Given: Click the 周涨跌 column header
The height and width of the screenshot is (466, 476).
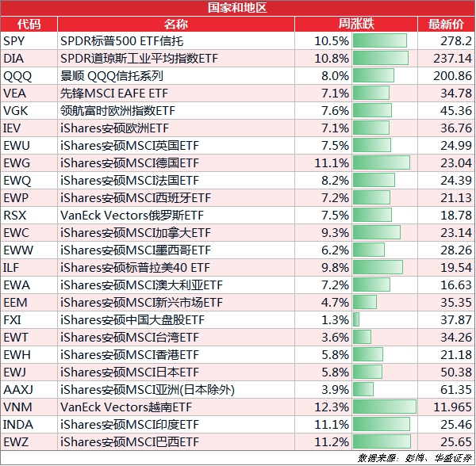Looking at the screenshot, I should [356, 24].
